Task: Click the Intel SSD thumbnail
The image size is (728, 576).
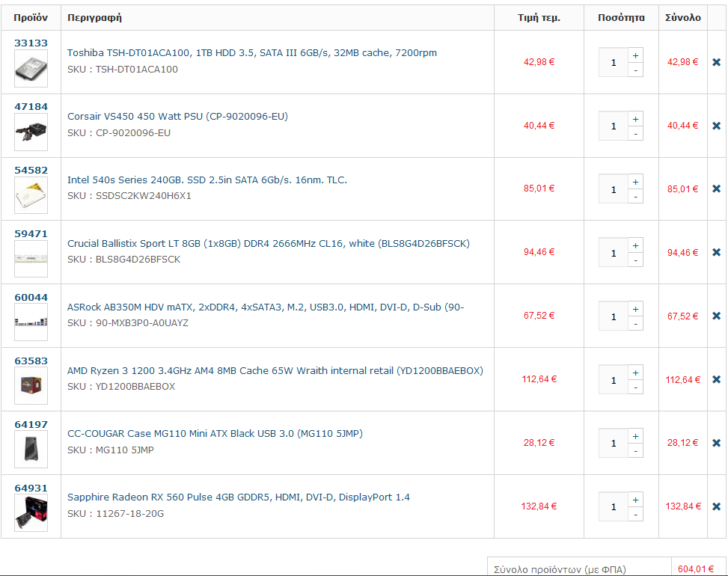Action: [31, 195]
